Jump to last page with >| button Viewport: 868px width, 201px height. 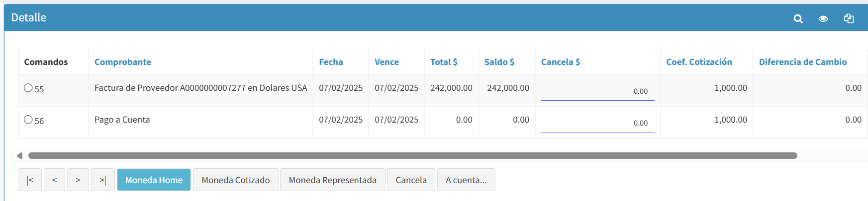(x=103, y=180)
